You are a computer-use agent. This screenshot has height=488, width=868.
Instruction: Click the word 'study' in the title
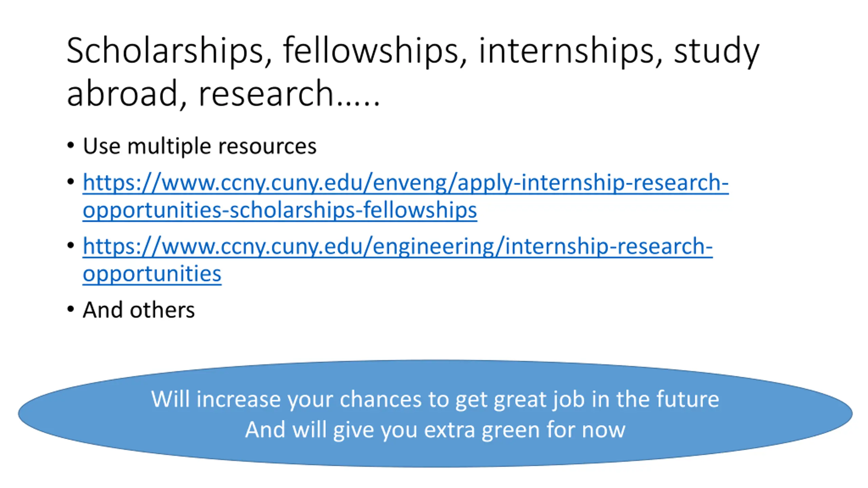coord(716,51)
